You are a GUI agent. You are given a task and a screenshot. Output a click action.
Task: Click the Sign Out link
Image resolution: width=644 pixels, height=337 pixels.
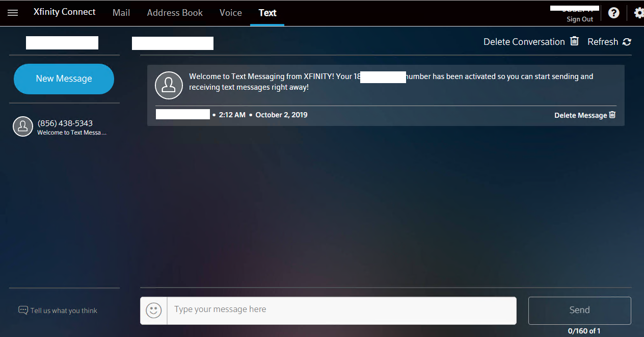pyautogui.click(x=580, y=19)
